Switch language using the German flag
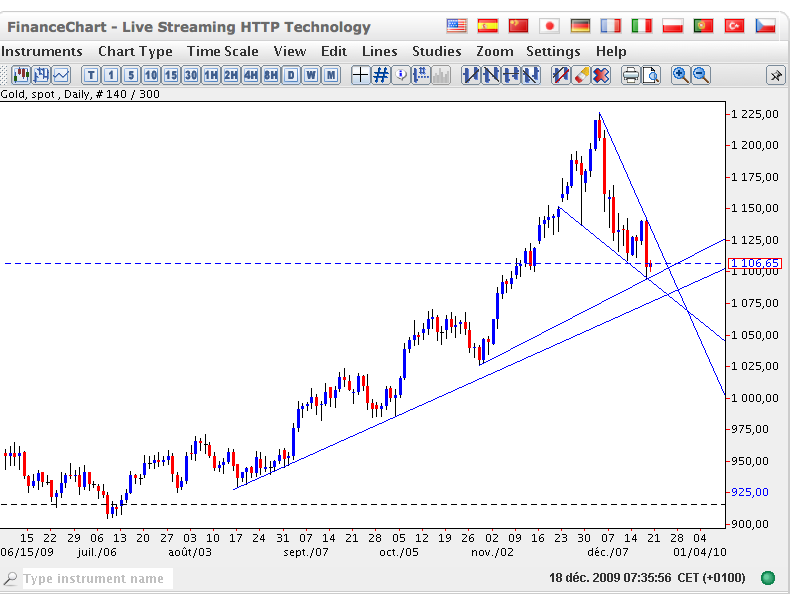This screenshot has height=598, width=797. [580, 26]
